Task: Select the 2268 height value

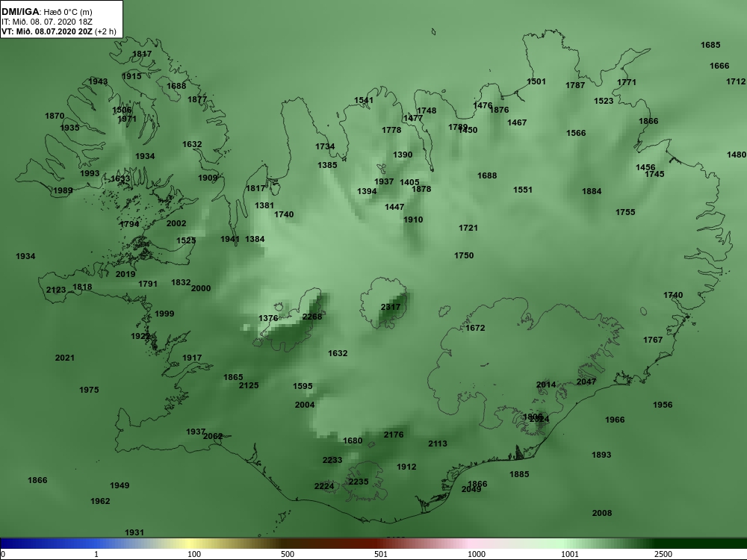Action: pos(312,317)
